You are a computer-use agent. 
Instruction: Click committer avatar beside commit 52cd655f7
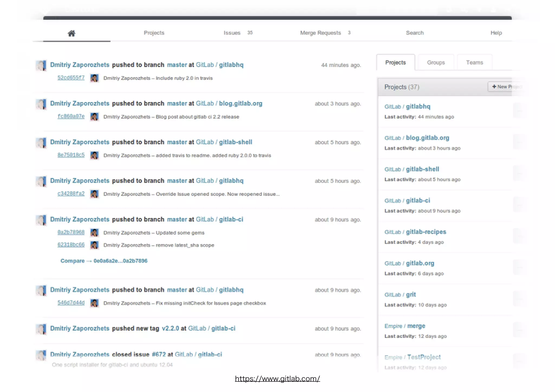point(94,78)
